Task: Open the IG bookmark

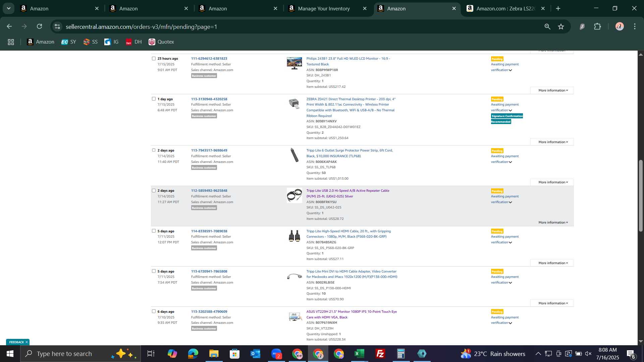Action: (x=111, y=42)
